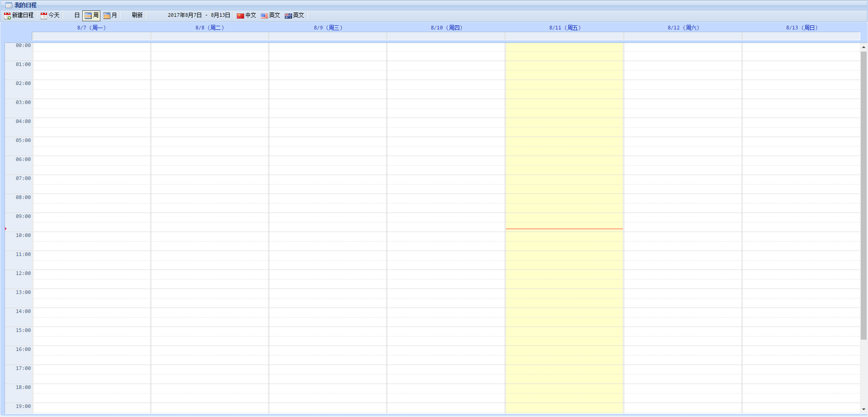
Task: Switch language to 中文 with China flag
Action: [x=246, y=15]
